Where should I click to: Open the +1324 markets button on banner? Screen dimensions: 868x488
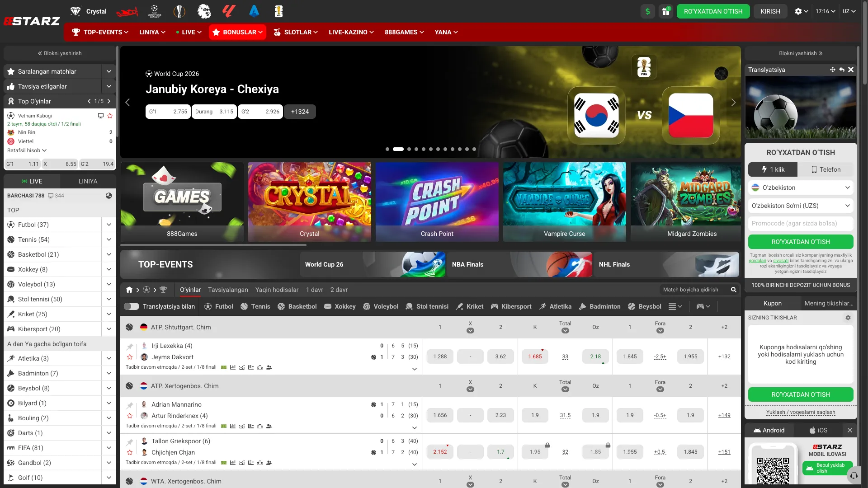pyautogui.click(x=300, y=112)
